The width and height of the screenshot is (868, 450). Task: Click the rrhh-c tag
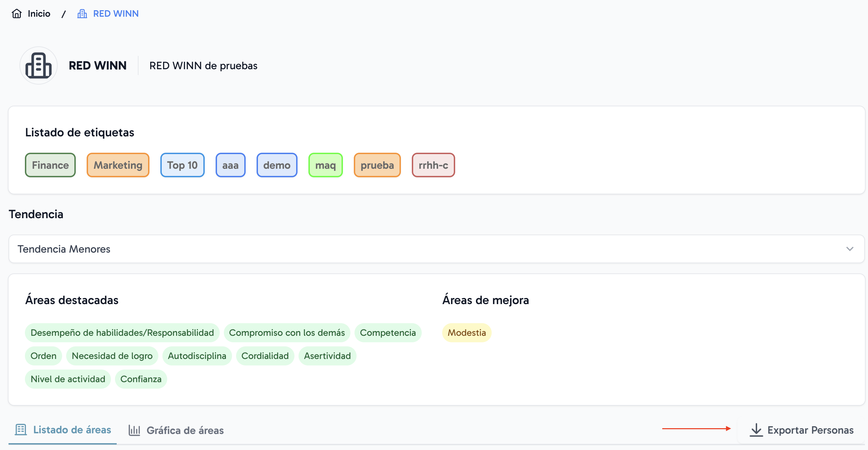433,165
